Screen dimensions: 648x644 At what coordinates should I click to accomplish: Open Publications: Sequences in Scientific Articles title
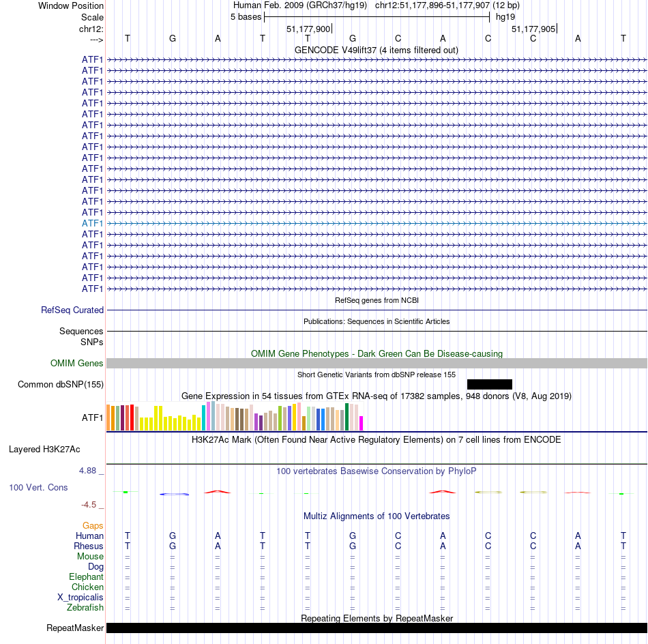click(377, 321)
